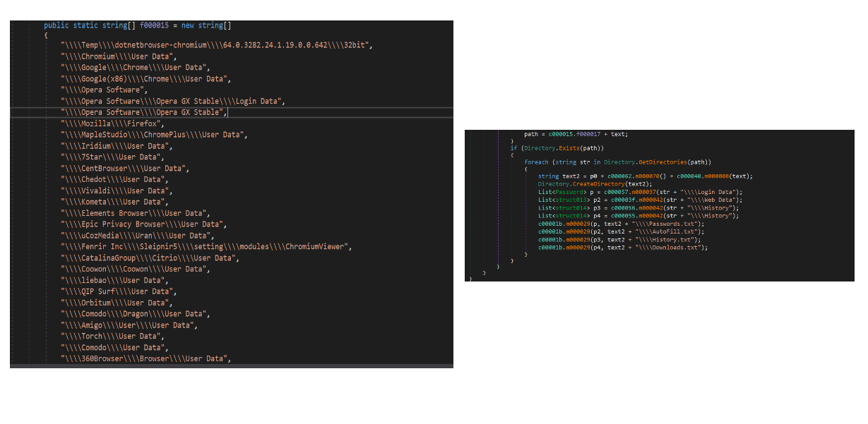The width and height of the screenshot is (868, 424).
Task: Select the liebao User Data string
Action: [114, 280]
